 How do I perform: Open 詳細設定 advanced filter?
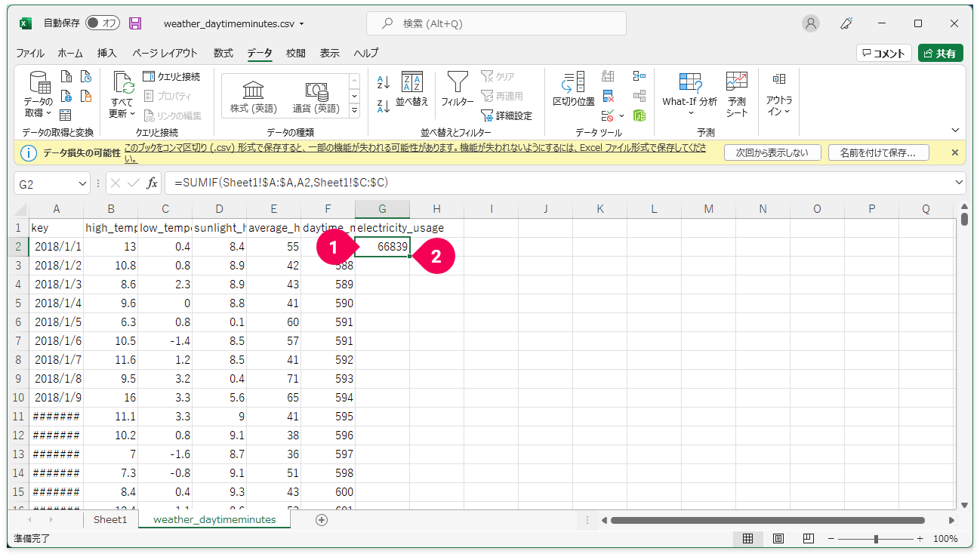click(x=507, y=115)
